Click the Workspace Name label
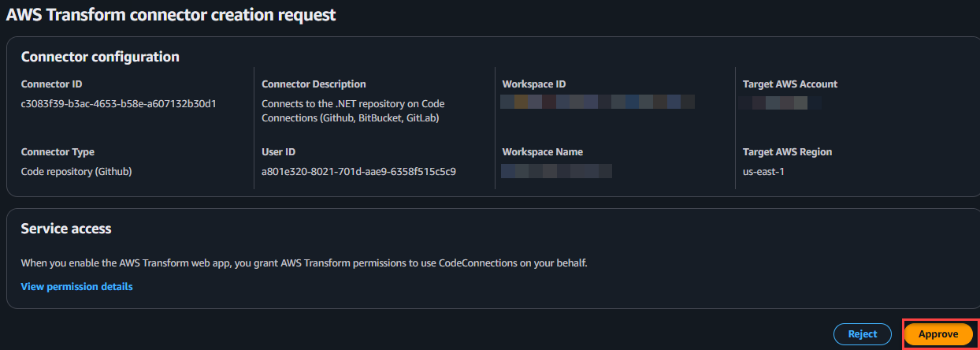The image size is (980, 350). pos(543,152)
